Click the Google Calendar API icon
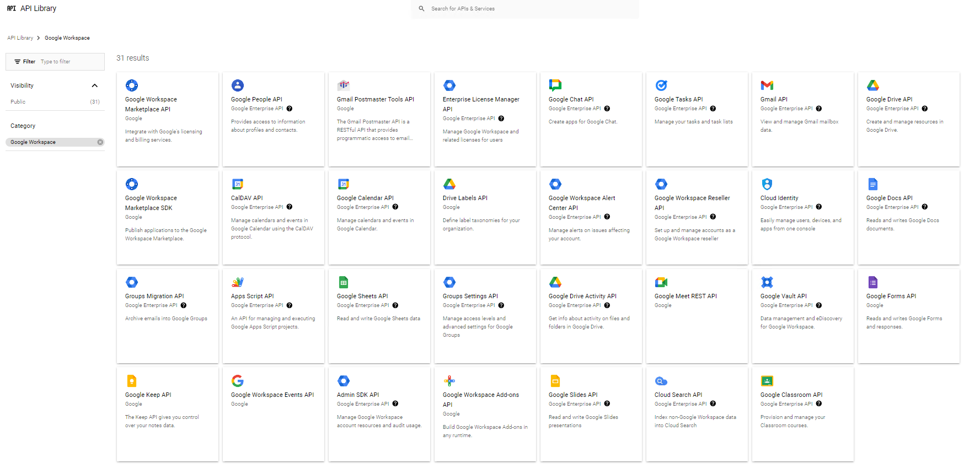This screenshot has height=468, width=980. 344,184
